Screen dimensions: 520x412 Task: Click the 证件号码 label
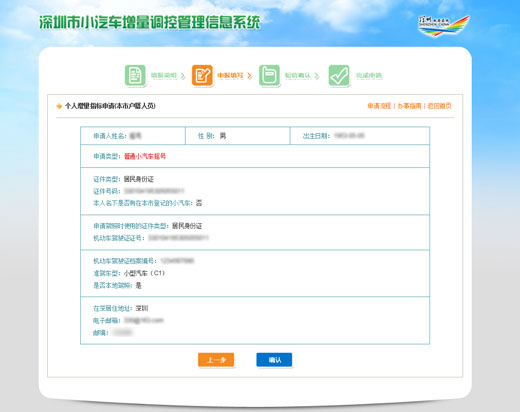click(106, 191)
